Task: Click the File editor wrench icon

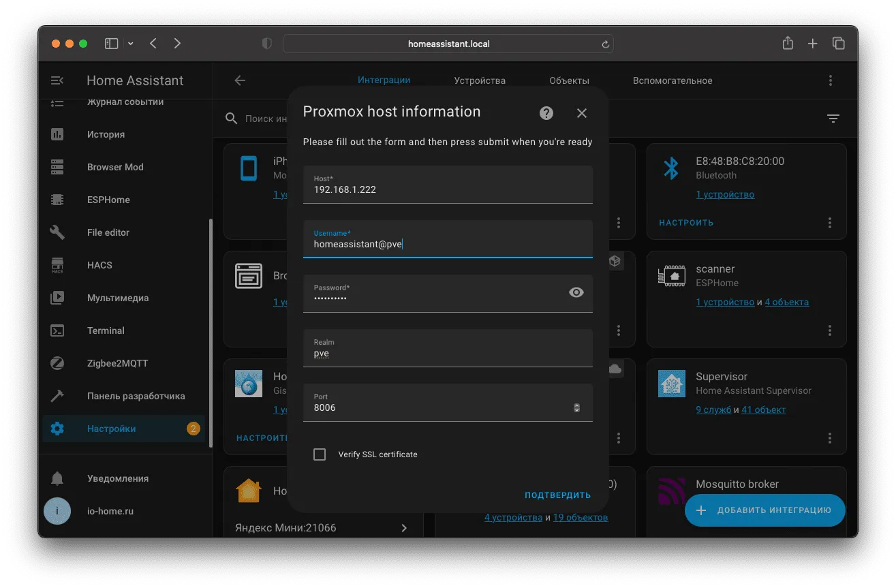Action: point(57,232)
